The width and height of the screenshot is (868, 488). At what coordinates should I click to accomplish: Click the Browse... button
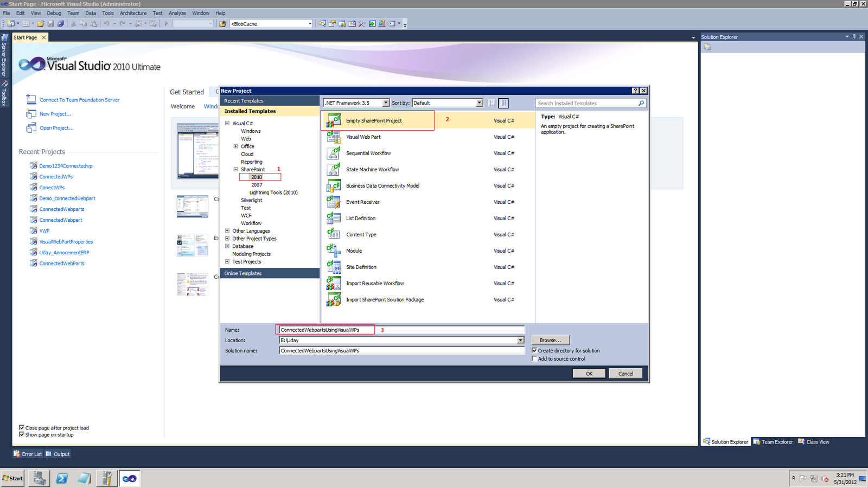(x=550, y=340)
